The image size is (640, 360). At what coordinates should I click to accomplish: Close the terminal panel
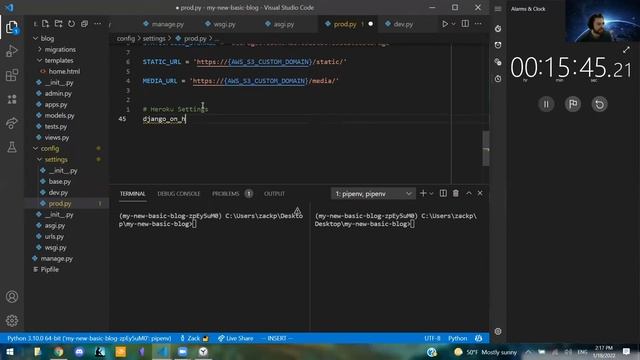point(480,193)
